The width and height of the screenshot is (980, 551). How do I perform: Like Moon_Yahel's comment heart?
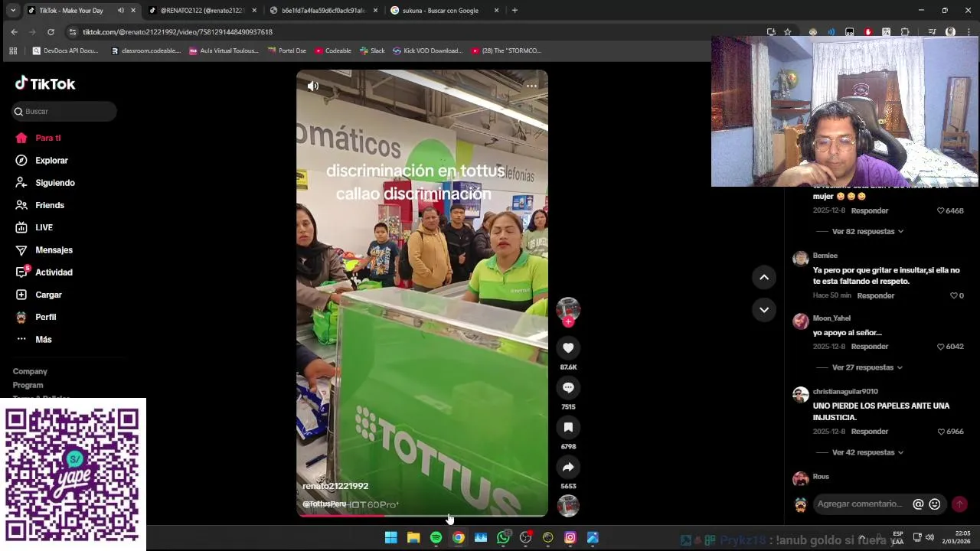(x=941, y=347)
